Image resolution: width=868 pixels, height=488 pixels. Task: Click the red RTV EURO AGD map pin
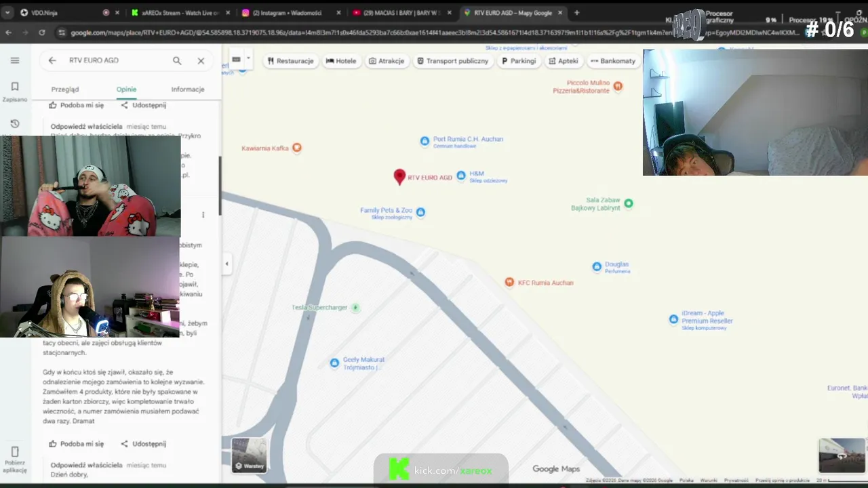coord(399,177)
